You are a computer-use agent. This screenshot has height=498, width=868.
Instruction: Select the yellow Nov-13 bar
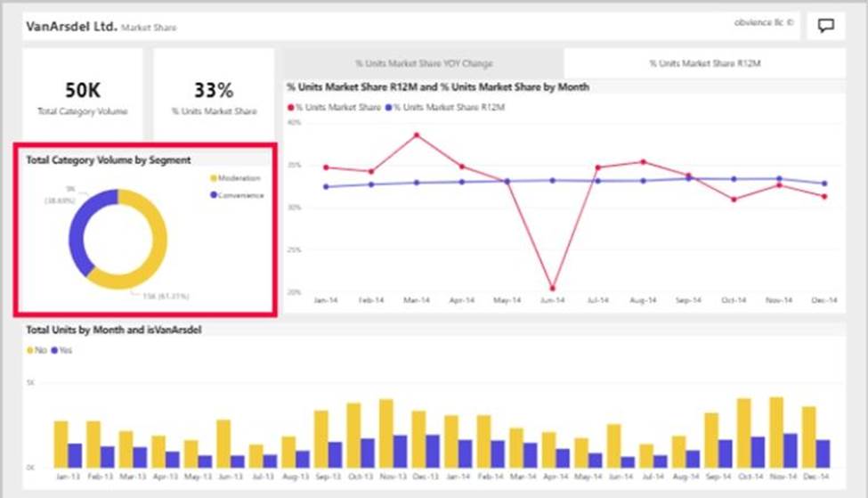[x=385, y=432]
